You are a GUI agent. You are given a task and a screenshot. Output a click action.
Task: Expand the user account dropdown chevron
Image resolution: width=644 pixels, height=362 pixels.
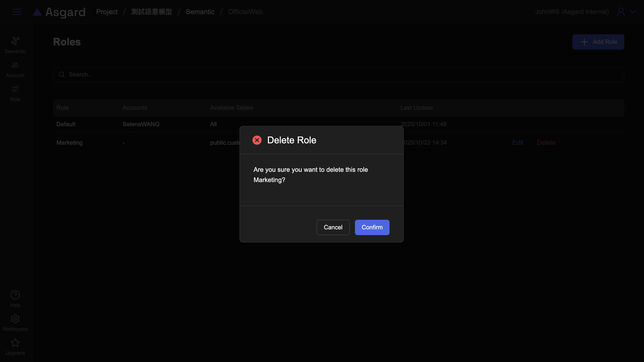(x=633, y=12)
